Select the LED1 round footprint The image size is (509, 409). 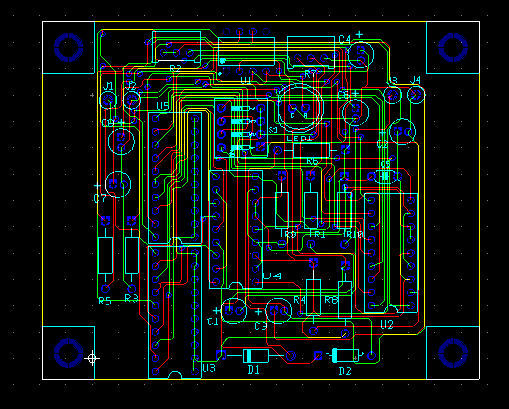pyautogui.click(x=300, y=108)
